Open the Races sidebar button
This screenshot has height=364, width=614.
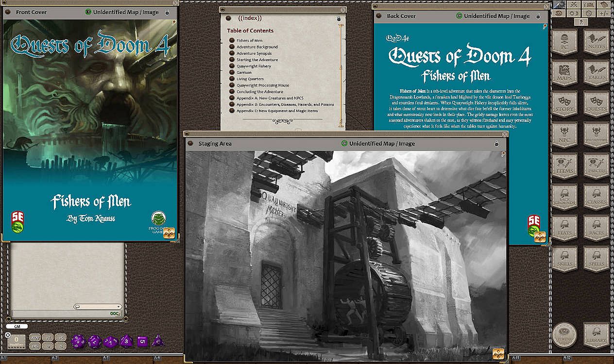[597, 228]
